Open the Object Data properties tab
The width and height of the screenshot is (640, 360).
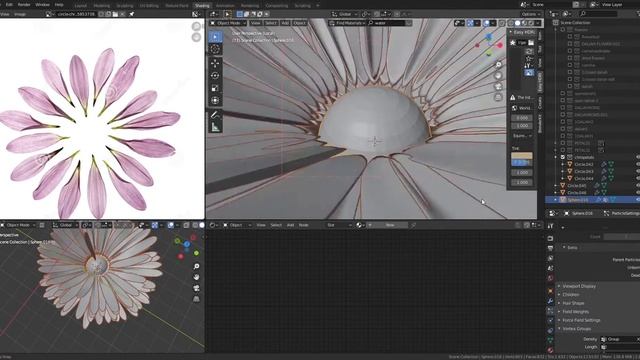coord(550,340)
